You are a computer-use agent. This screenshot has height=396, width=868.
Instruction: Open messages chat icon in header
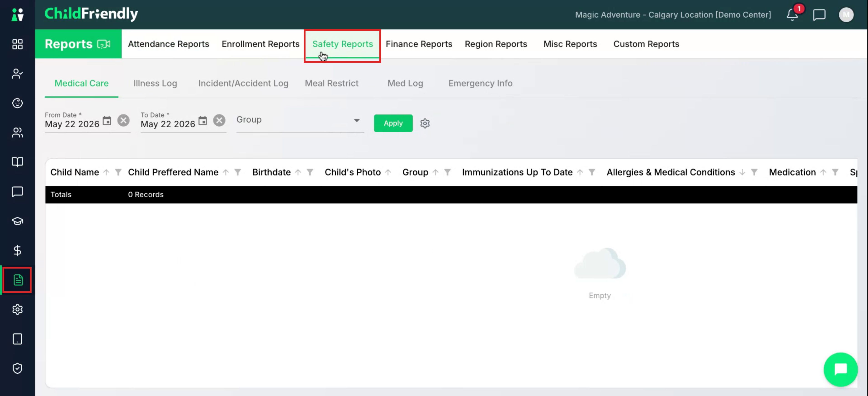819,15
